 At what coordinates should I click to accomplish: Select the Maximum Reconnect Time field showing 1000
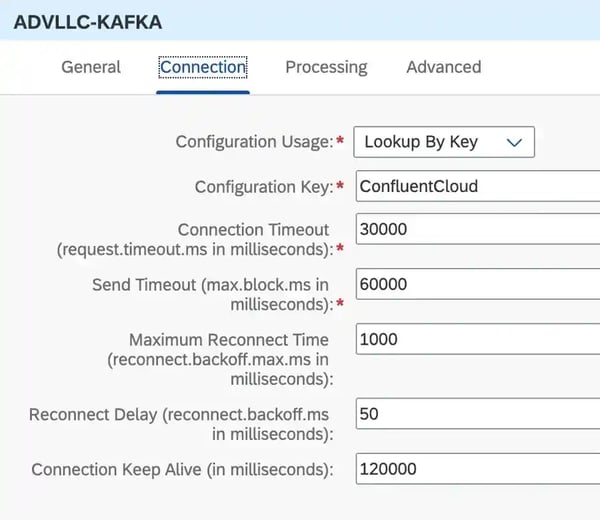[477, 339]
